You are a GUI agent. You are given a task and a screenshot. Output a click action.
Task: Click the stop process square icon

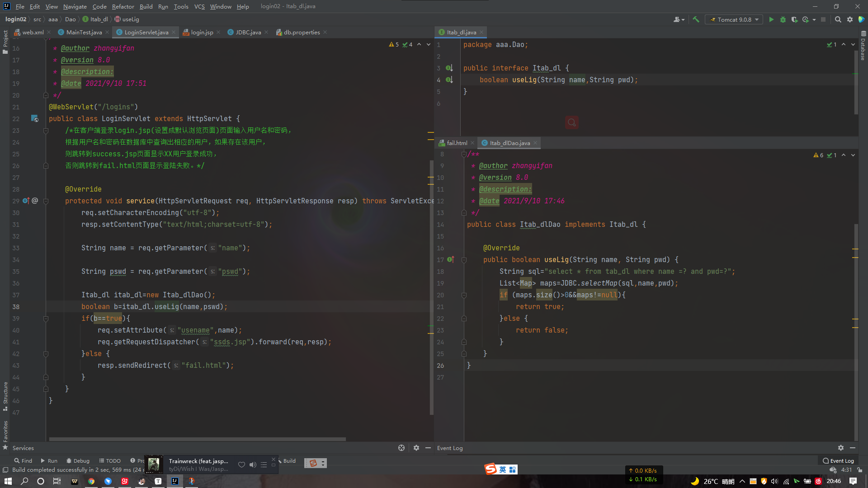pyautogui.click(x=823, y=19)
